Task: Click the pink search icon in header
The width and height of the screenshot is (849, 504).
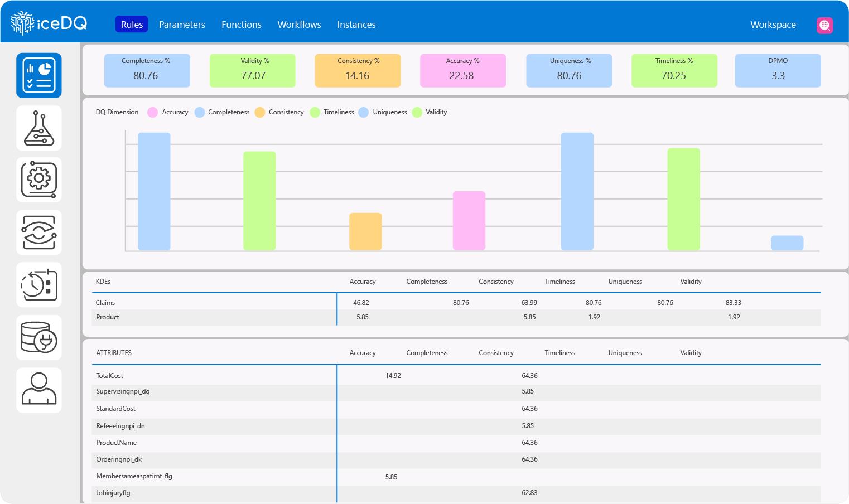Action: coord(824,25)
